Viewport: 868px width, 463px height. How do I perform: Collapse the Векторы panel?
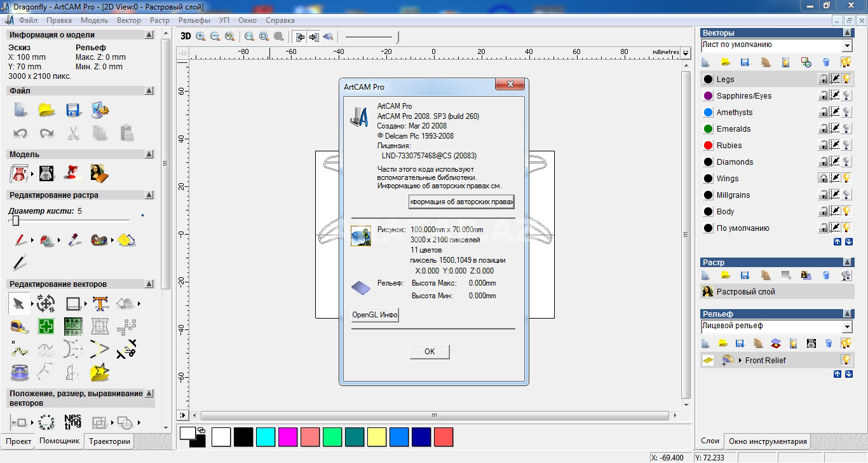848,32
